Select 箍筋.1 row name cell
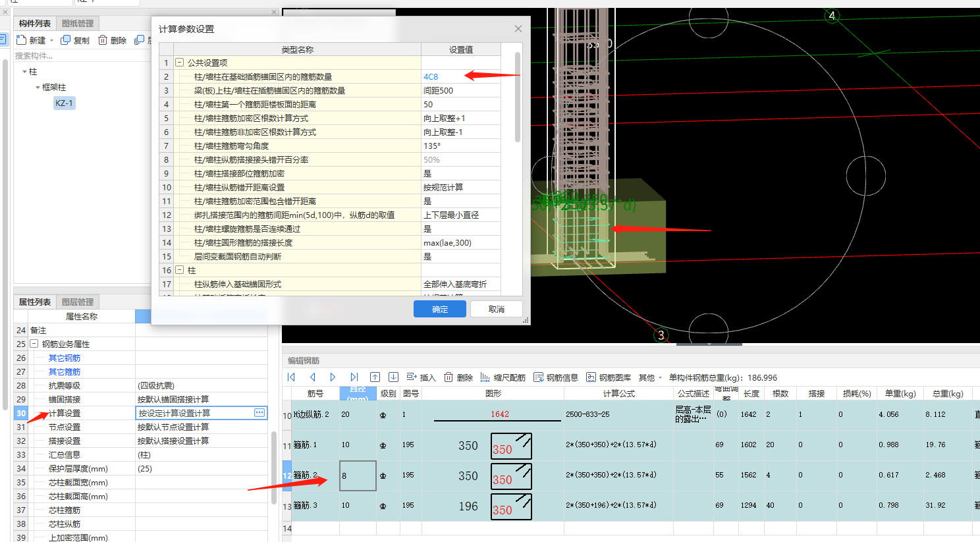This screenshot has height=542, width=980. pos(315,445)
